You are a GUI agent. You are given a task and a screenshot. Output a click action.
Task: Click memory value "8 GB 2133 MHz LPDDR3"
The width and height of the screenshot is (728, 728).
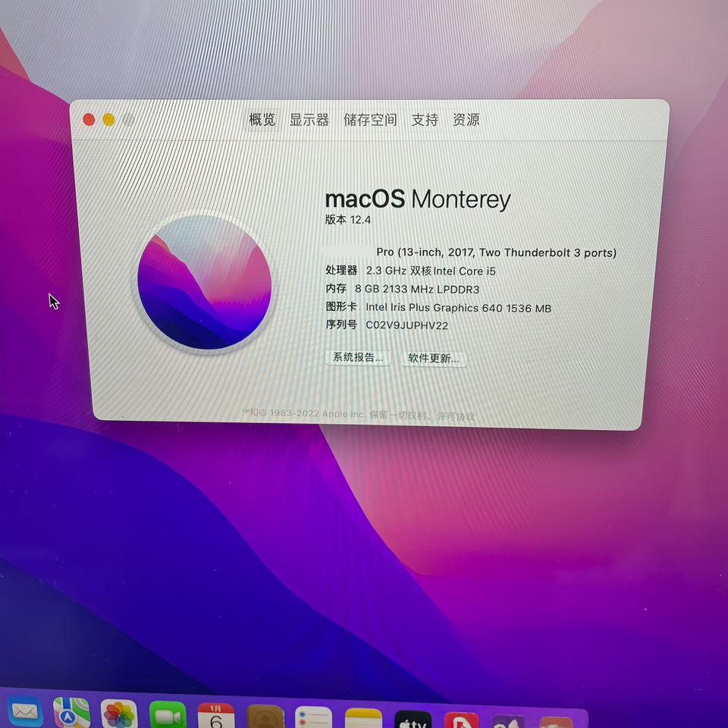(x=417, y=289)
